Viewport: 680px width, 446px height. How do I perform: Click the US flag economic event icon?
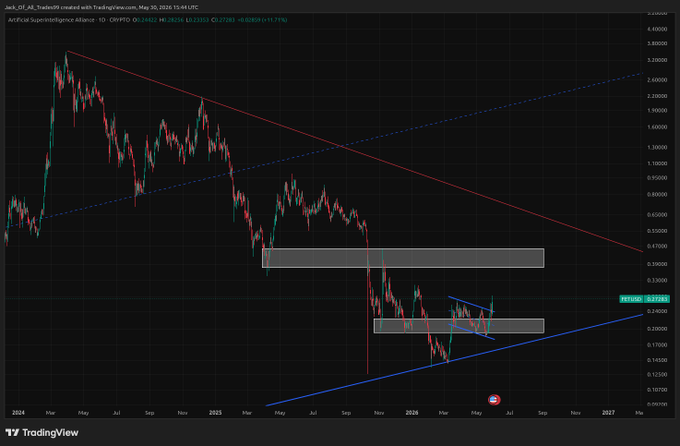(x=494, y=399)
